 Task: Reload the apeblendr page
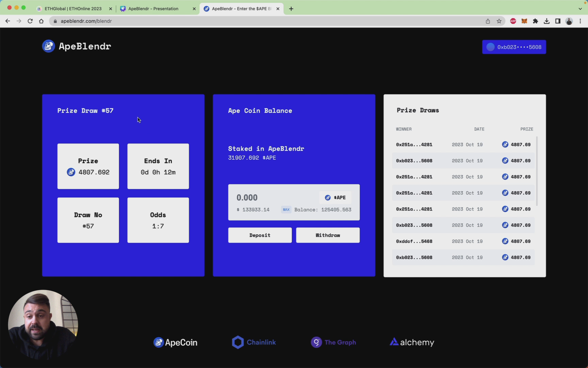click(30, 21)
